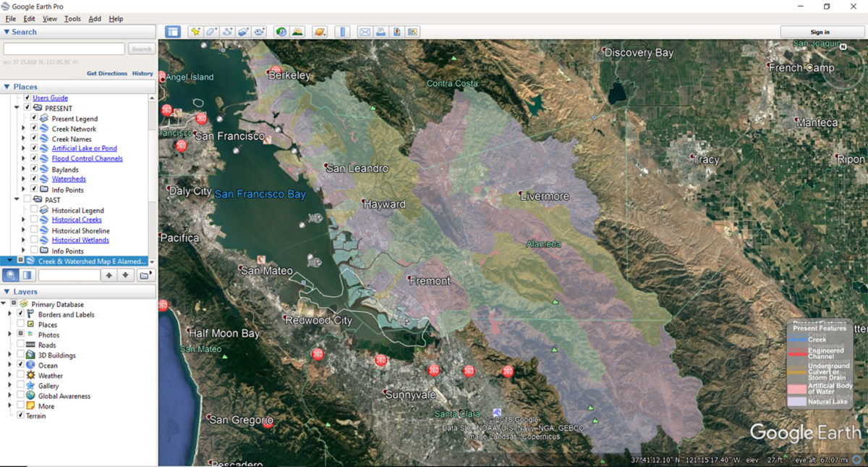This screenshot has width=868, height=467.
Task: Start the Record a Tour tool
Action: tap(260, 32)
